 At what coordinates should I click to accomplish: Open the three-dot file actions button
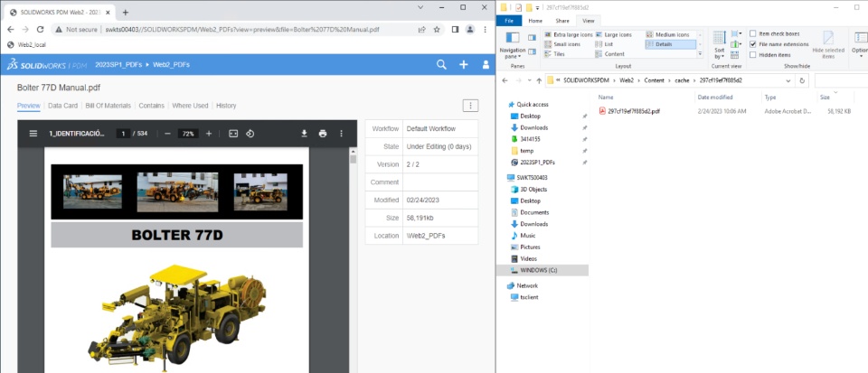coord(470,106)
